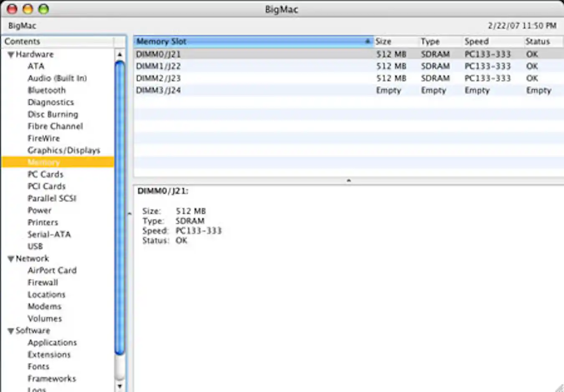Screen dimensions: 564x392
Task: Sort by the Size column header
Action: tap(395, 41)
